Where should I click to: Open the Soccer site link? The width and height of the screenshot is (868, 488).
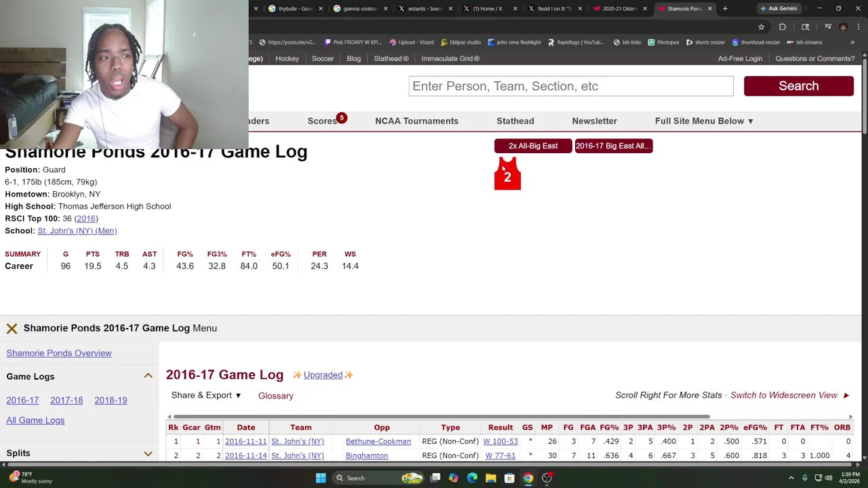323,58
